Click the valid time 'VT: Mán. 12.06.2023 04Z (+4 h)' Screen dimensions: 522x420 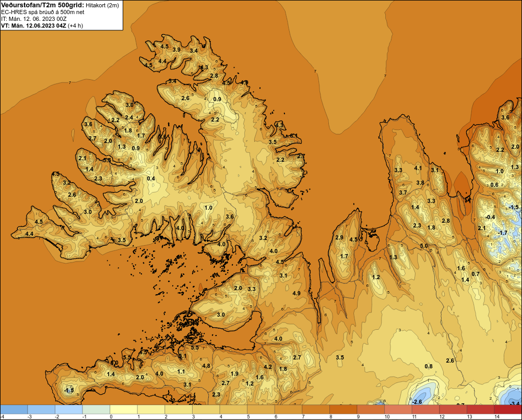point(42,26)
